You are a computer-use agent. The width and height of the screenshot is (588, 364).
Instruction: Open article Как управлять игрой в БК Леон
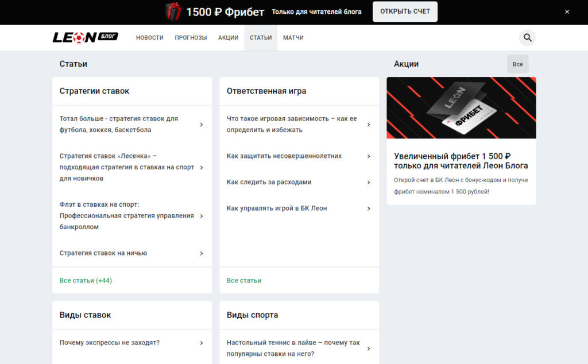tap(277, 208)
